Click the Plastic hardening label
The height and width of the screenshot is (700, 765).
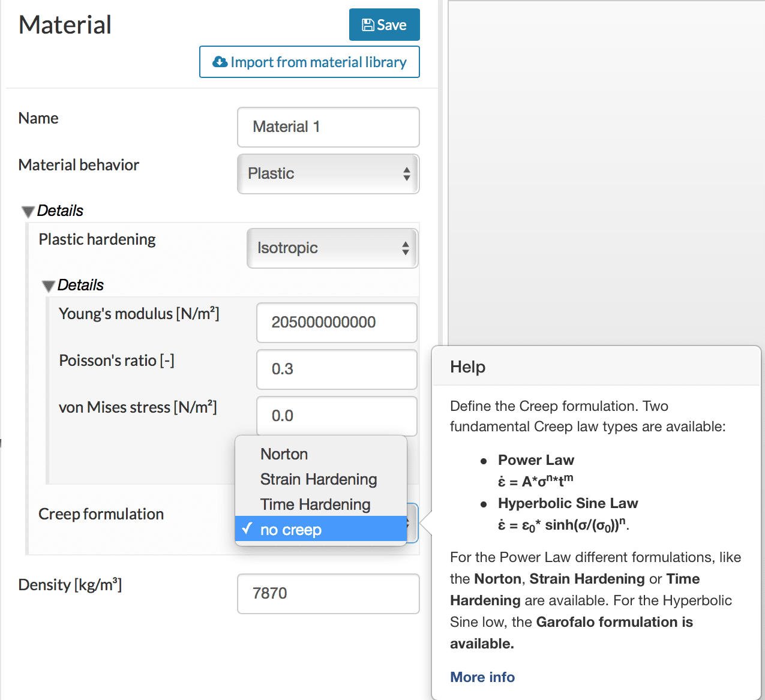coord(97,239)
